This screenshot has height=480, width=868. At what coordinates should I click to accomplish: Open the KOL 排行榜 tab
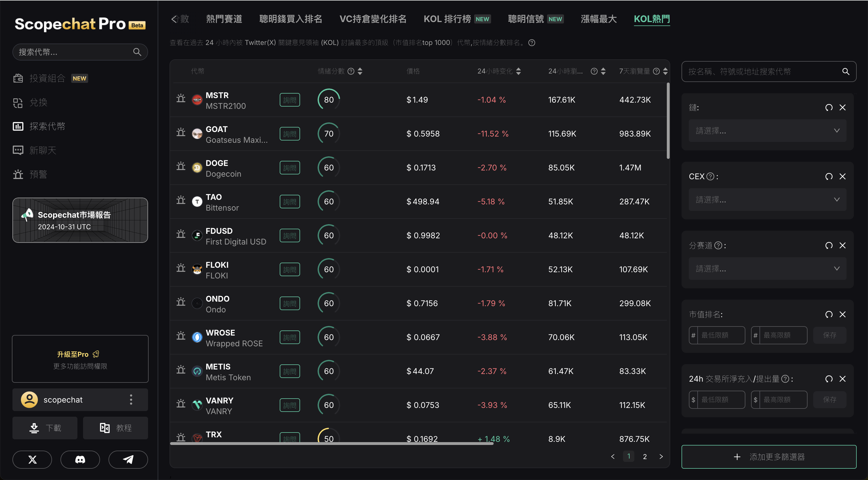pyautogui.click(x=447, y=19)
